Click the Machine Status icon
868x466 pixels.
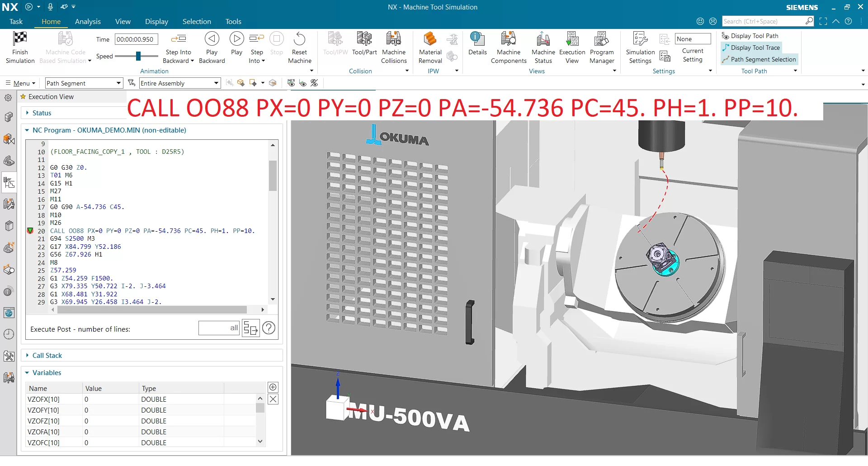pyautogui.click(x=543, y=39)
